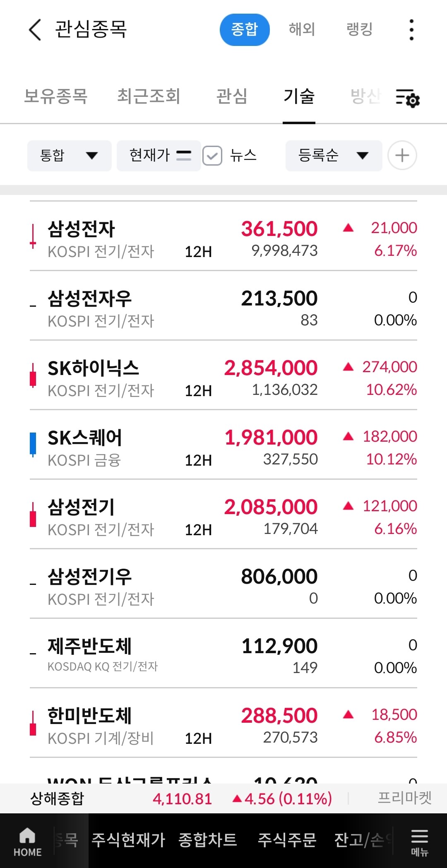Toggle the 현재가 display mode button
447x868 pixels.
click(159, 156)
